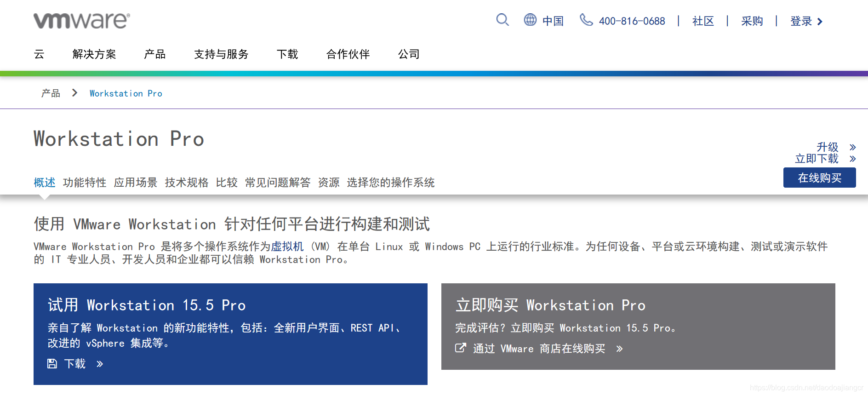The image size is (868, 396).
Task: Open the 社区 link
Action: [703, 21]
